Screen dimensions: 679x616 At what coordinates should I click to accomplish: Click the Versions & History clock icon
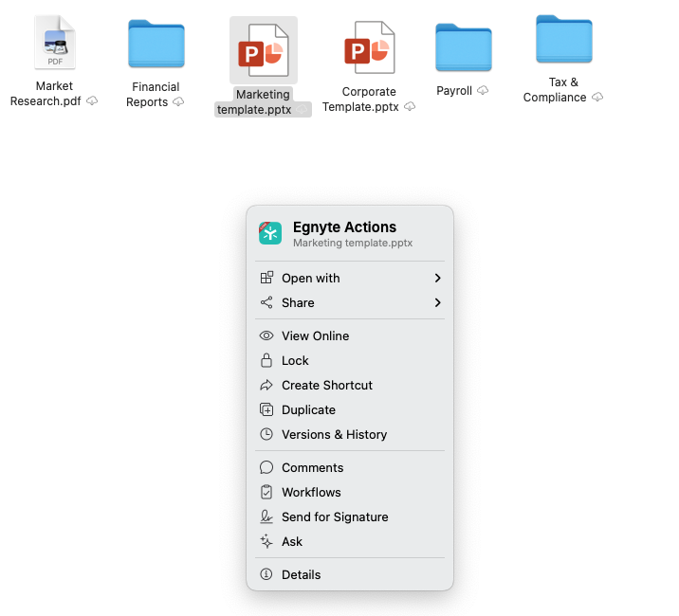pyautogui.click(x=266, y=434)
